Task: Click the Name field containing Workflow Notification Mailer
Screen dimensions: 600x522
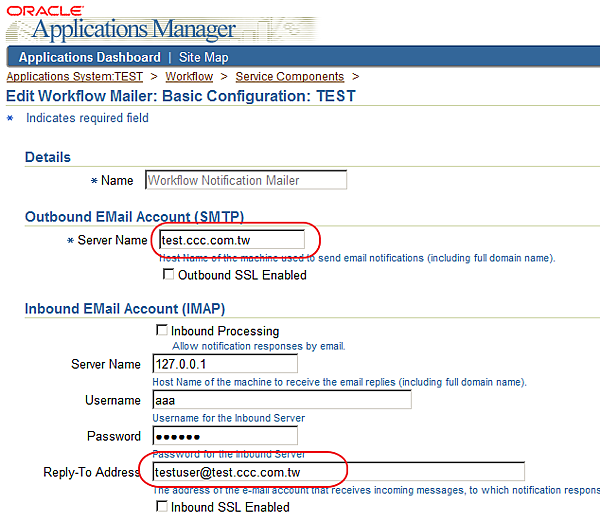Action: pyautogui.click(x=246, y=180)
